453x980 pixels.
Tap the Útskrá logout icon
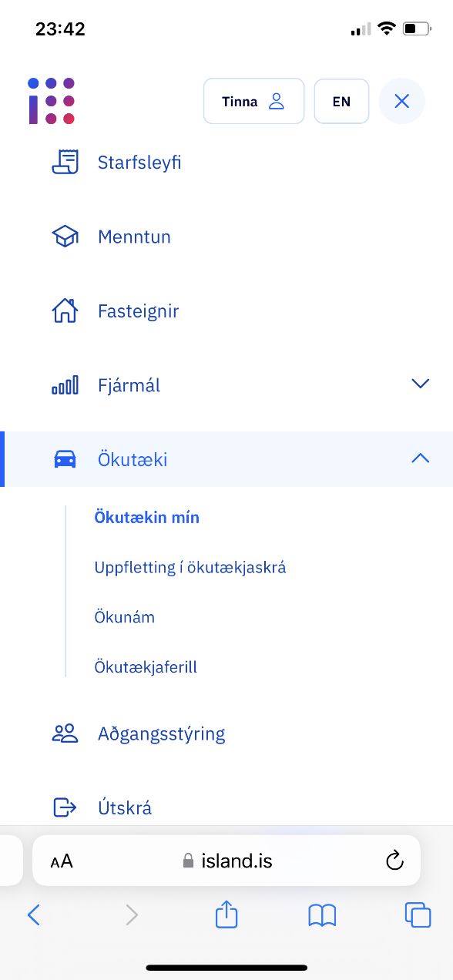(65, 807)
